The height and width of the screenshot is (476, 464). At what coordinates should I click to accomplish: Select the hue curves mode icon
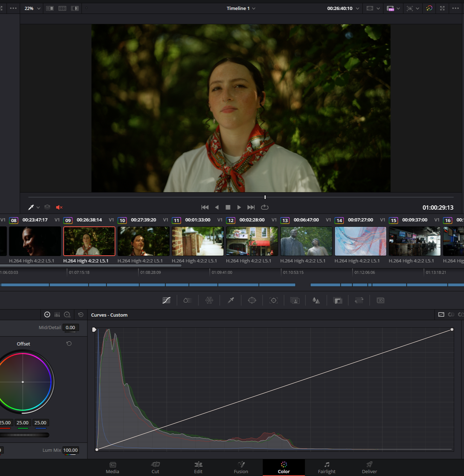(x=451, y=314)
